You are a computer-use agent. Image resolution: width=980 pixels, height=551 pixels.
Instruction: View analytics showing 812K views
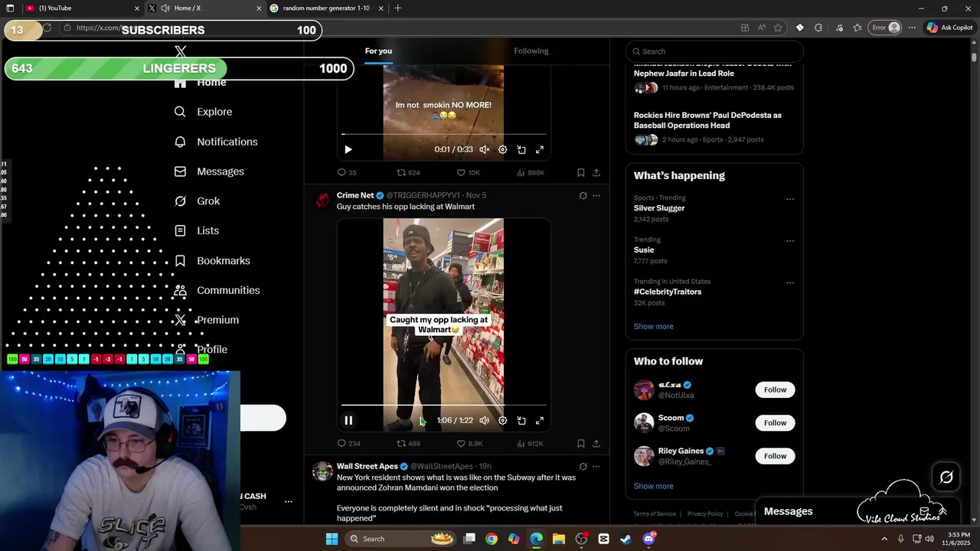coord(530,443)
